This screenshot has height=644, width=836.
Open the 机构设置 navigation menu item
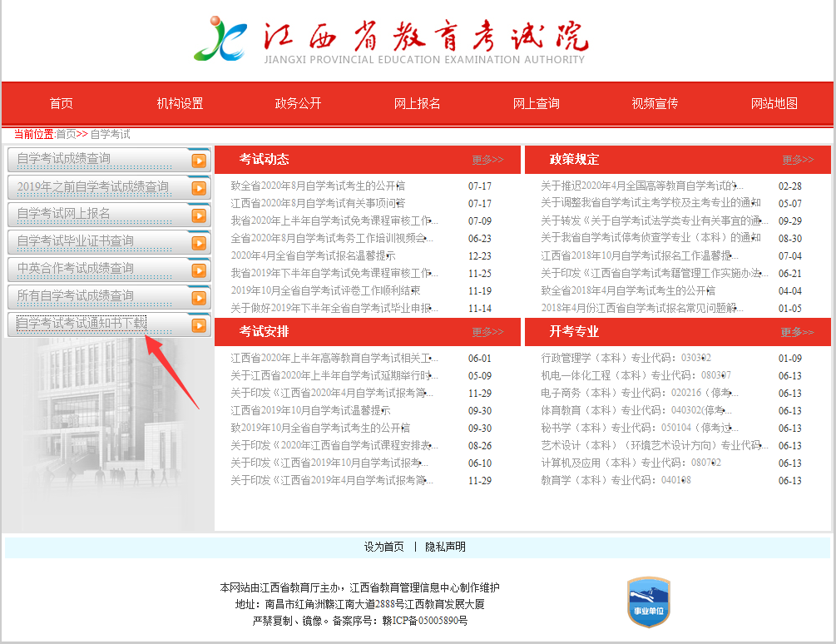tap(180, 103)
